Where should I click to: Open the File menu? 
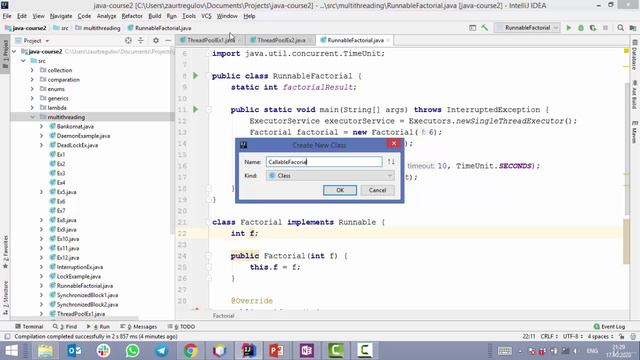(7, 16)
